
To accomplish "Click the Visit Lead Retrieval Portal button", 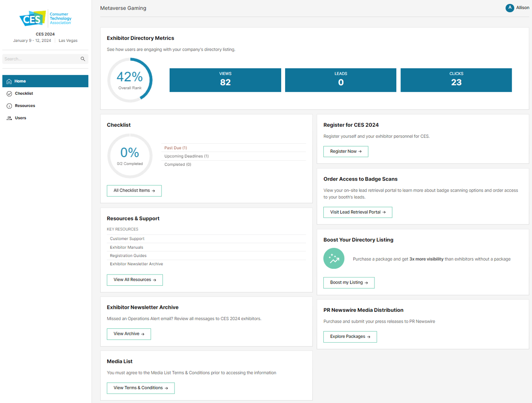I will point(358,212).
